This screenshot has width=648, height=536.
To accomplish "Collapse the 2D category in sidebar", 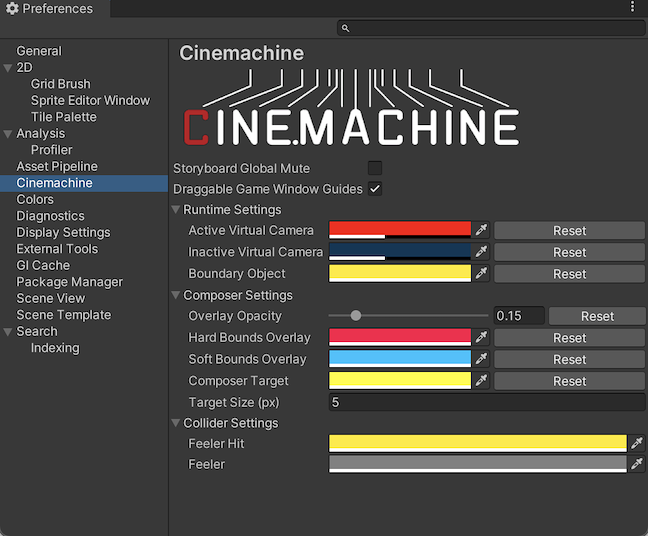I will pyautogui.click(x=8, y=68).
